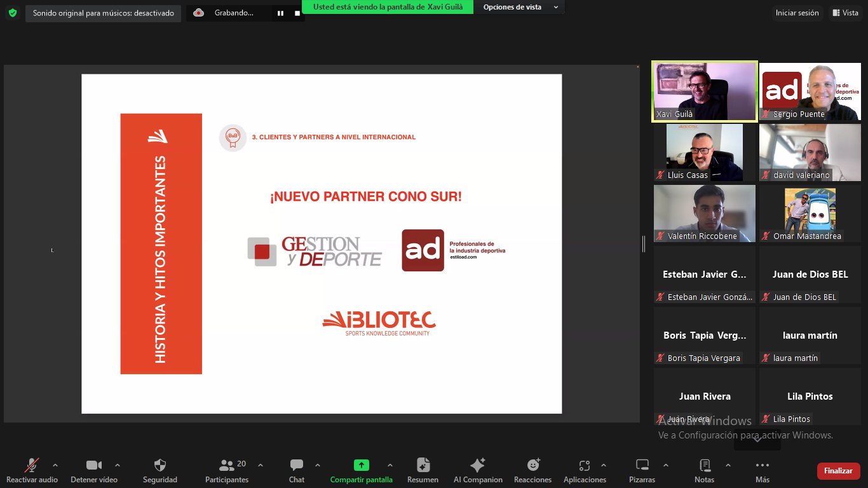Click Lila Pintos muted mic icon
The height and width of the screenshot is (488, 868).
[766, 419]
